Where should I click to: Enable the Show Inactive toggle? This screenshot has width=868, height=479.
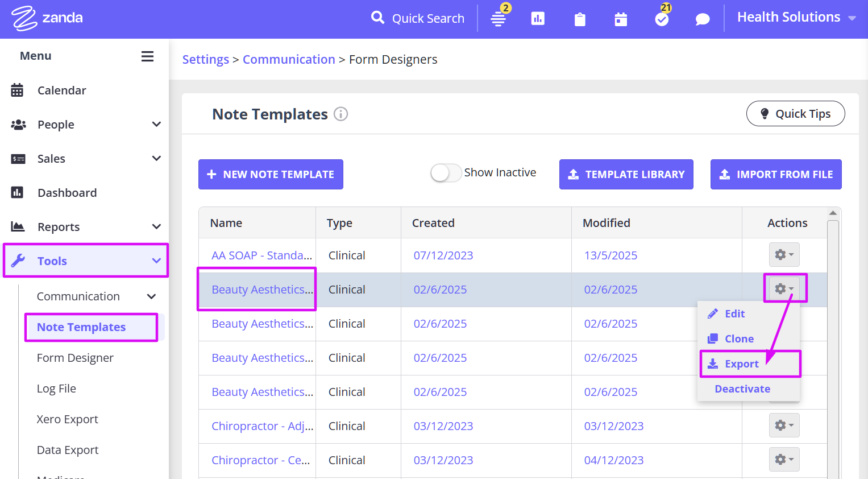(x=446, y=172)
